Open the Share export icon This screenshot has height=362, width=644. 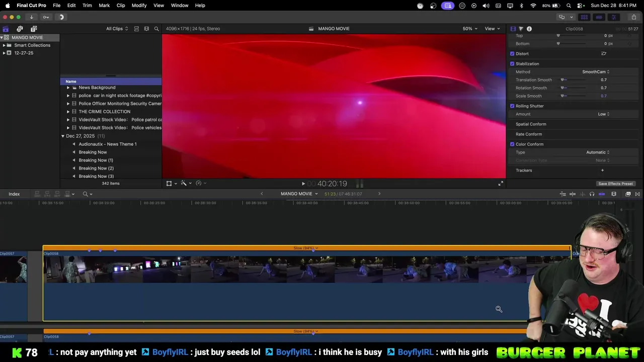633,17
